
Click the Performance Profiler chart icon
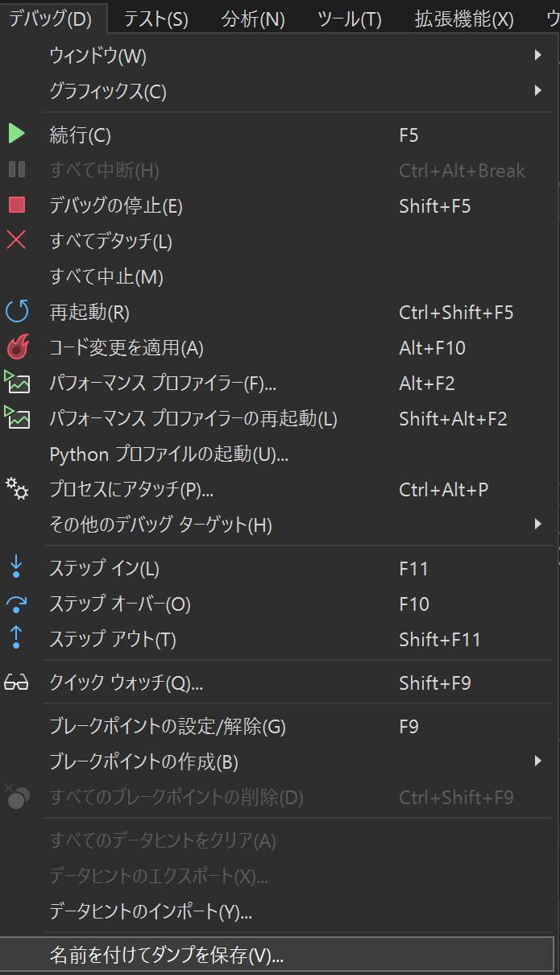point(17,382)
